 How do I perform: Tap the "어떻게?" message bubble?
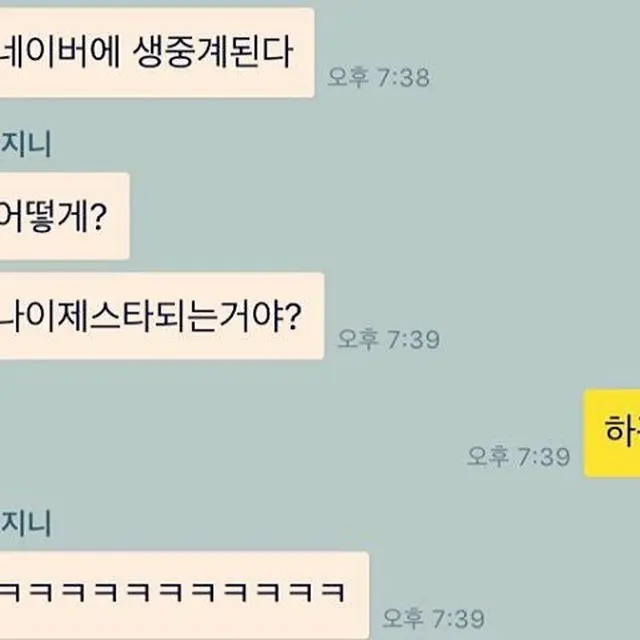click(64, 216)
